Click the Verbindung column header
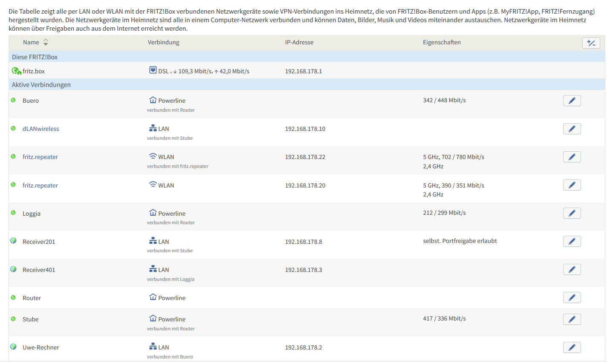This screenshot has width=607, height=364. click(164, 42)
